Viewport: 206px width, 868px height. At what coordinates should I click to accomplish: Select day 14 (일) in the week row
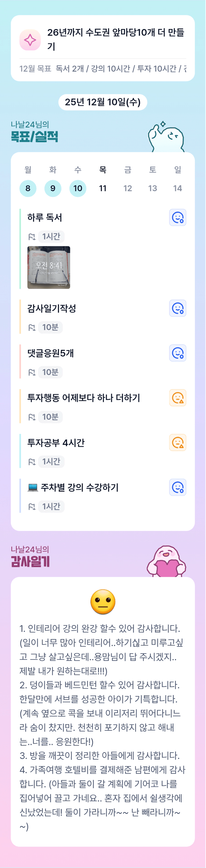(x=178, y=188)
